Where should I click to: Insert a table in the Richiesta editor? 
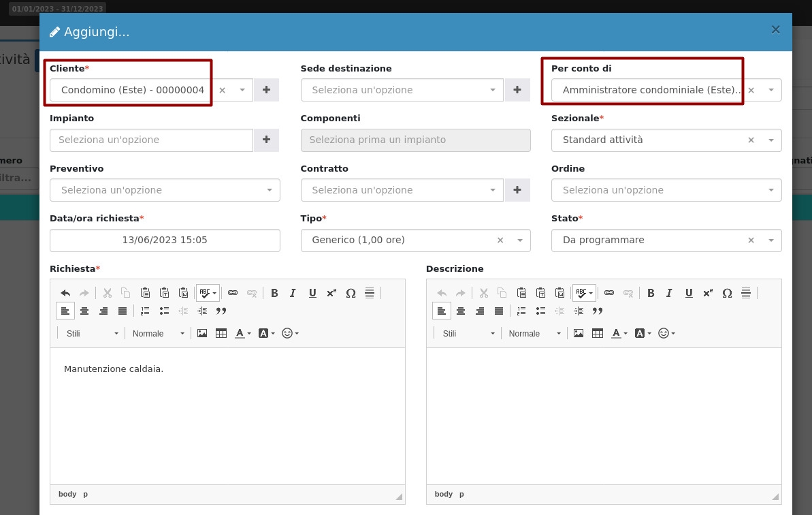[221, 333]
